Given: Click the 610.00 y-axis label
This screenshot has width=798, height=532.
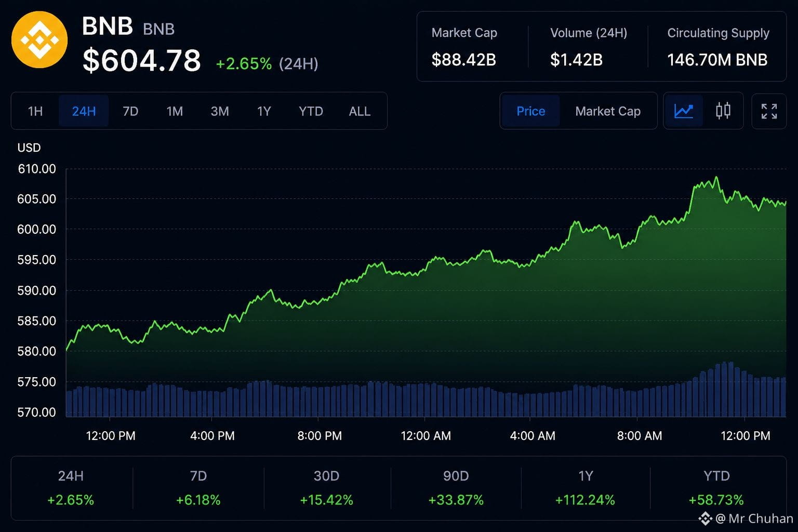Looking at the screenshot, I should [36, 169].
